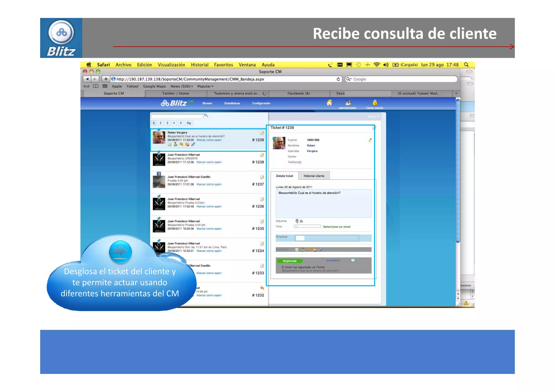
Task: Click the search magnifier above ticket list
Action: point(206,115)
